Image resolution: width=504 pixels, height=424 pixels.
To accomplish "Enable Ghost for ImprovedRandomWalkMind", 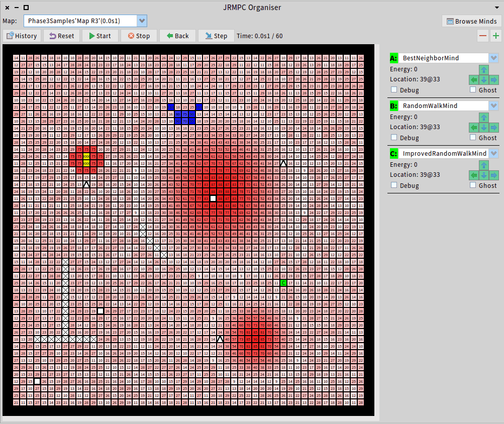I will 473,185.
